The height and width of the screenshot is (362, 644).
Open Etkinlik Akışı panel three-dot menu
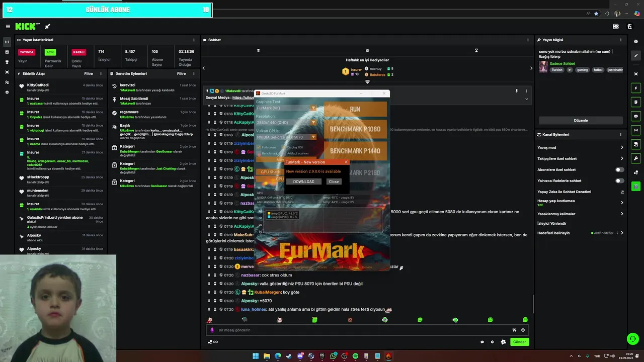tap(101, 73)
